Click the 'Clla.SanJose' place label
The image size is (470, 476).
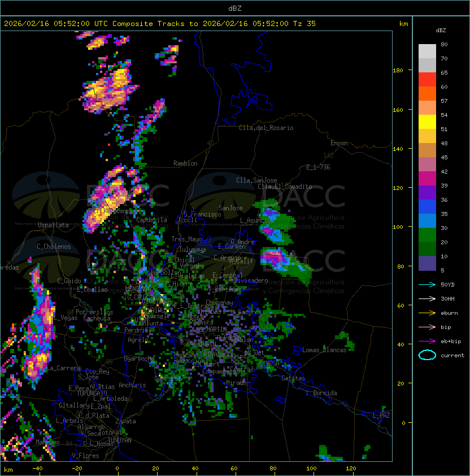[256, 180]
